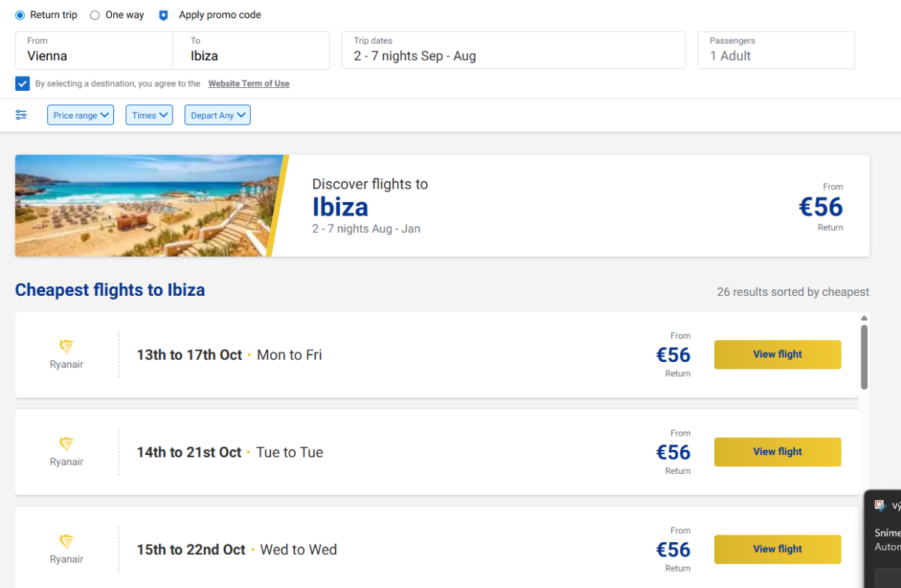Select the Return trip radio button

[x=20, y=15]
